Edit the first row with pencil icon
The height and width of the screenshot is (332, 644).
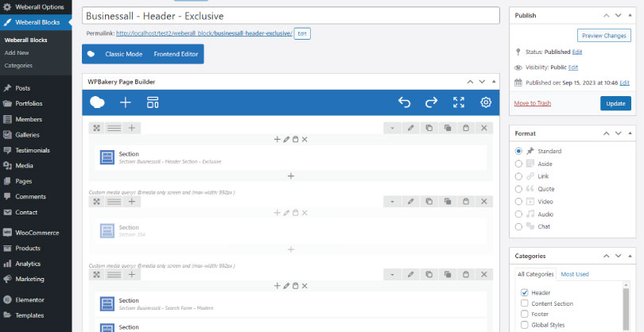410,127
